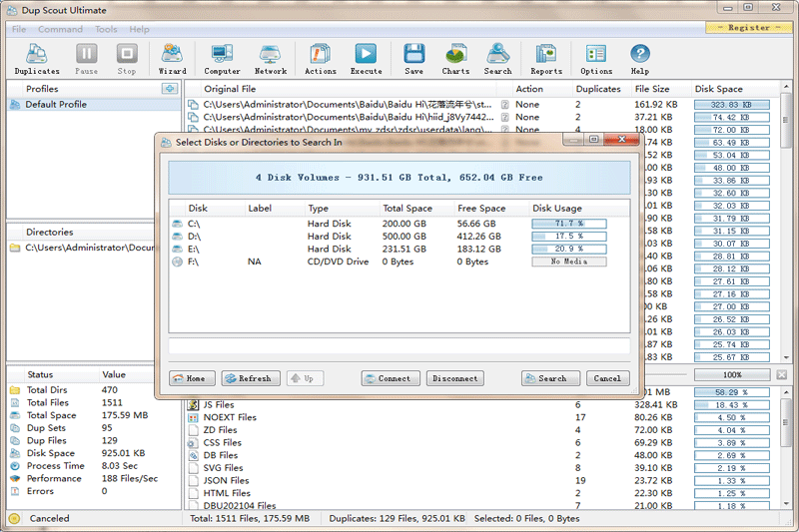799x532 pixels.
Task: Click the Connect button
Action: [391, 378]
